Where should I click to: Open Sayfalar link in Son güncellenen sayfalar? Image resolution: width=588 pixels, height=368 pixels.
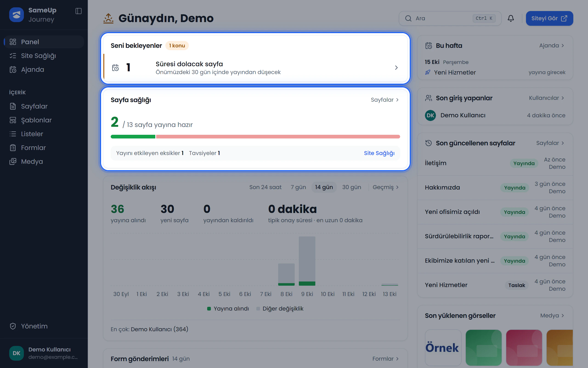[x=550, y=143]
